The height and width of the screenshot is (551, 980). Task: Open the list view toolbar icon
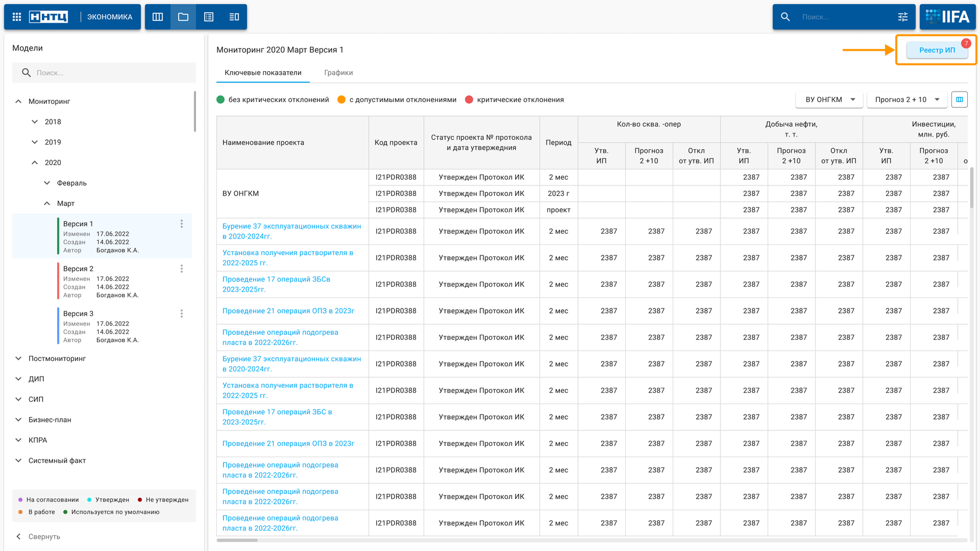(x=209, y=17)
